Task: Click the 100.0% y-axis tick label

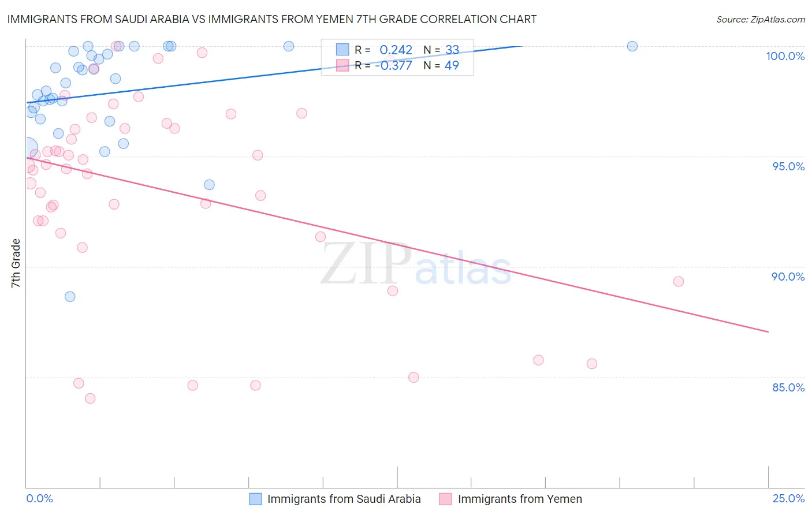Action: (x=785, y=56)
